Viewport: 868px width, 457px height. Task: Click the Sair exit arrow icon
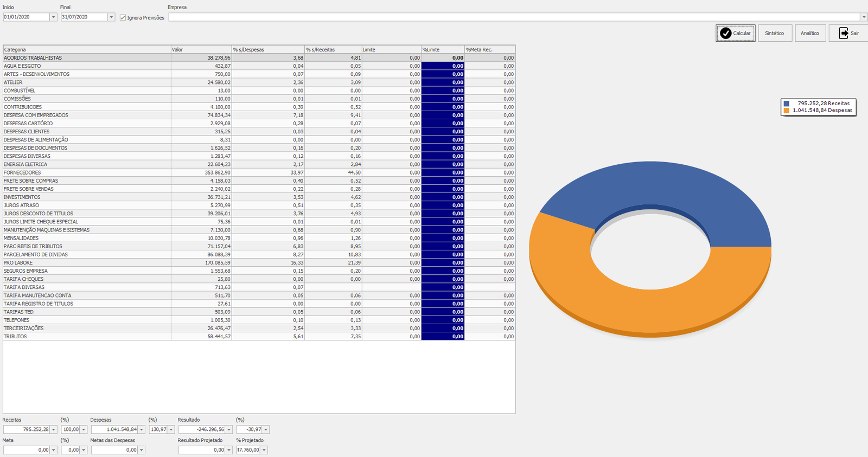point(843,33)
